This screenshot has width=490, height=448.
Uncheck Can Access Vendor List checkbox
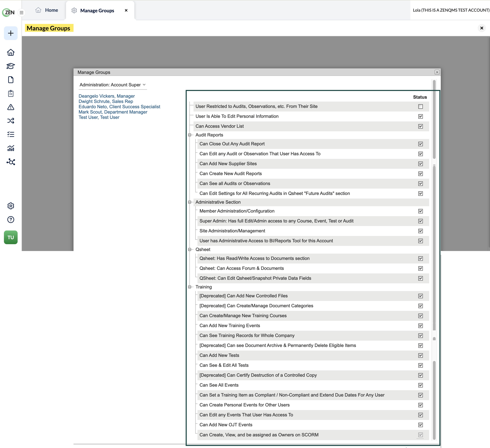tap(420, 126)
